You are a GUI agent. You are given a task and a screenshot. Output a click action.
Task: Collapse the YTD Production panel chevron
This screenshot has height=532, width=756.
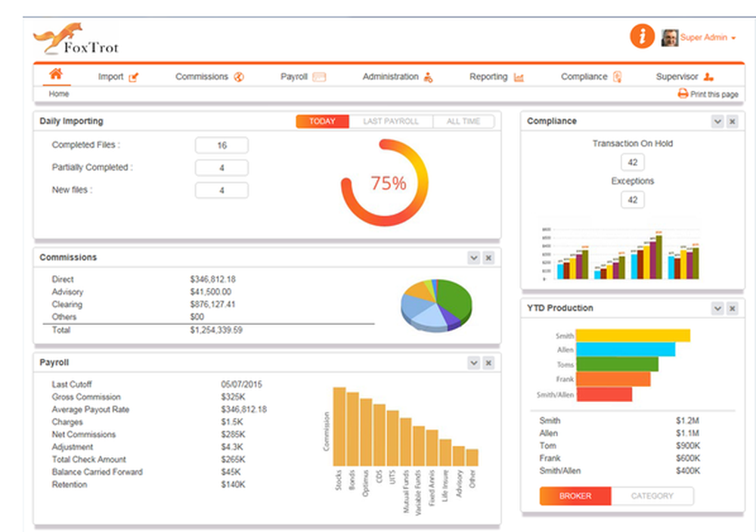coord(717,308)
